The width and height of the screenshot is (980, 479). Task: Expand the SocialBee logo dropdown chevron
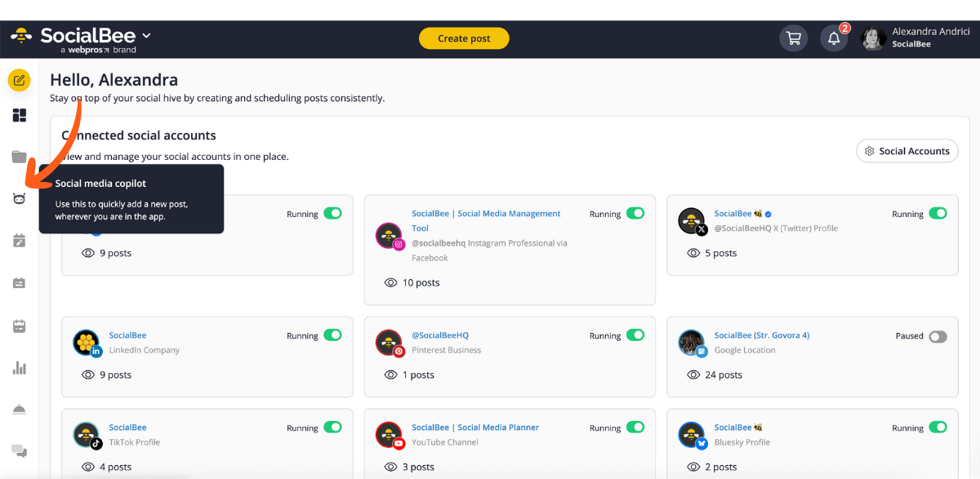click(145, 35)
